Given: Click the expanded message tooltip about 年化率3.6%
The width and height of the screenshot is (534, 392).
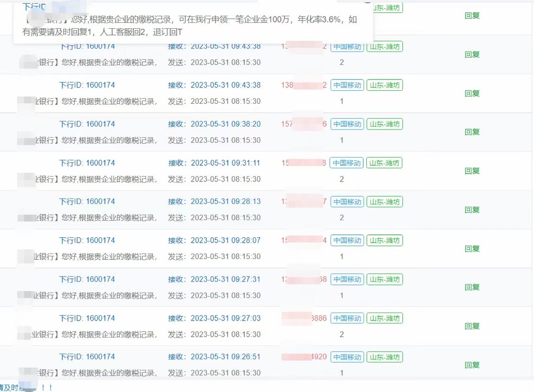Looking at the screenshot, I should coord(190,26).
